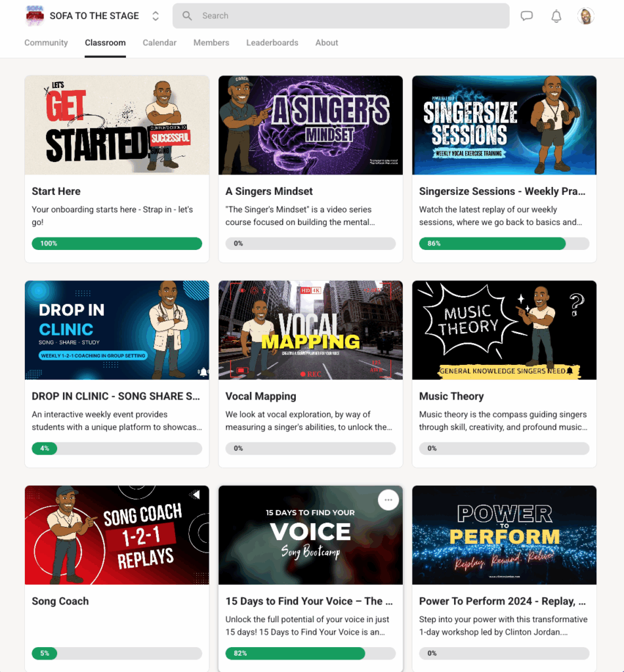Click the search magnifier icon
Screen dimensions: 624x672
[187, 16]
